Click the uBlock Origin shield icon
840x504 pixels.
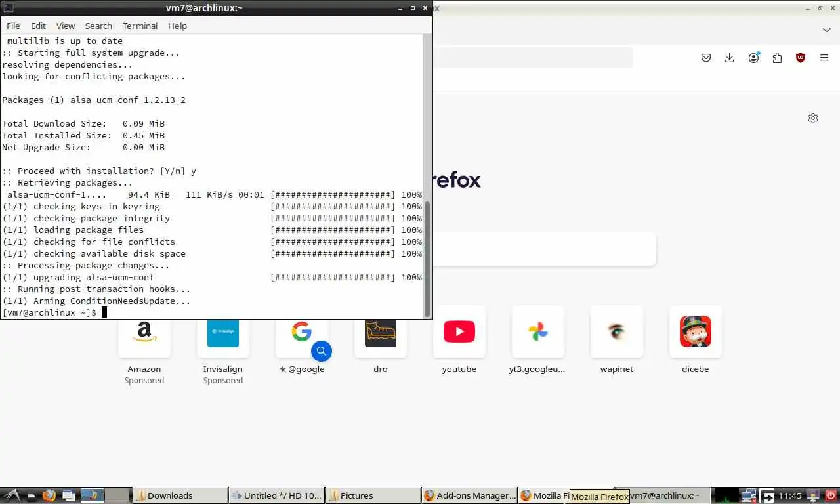pyautogui.click(x=801, y=58)
